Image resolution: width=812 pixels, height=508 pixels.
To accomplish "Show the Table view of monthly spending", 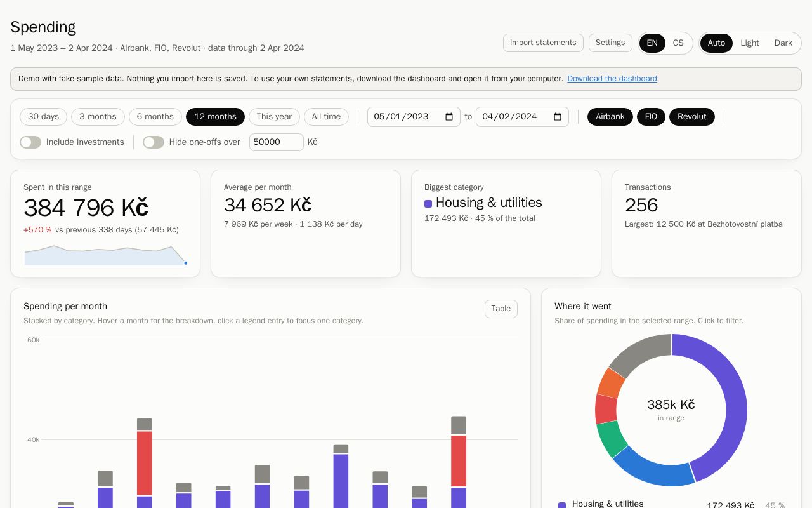I will tap(501, 309).
